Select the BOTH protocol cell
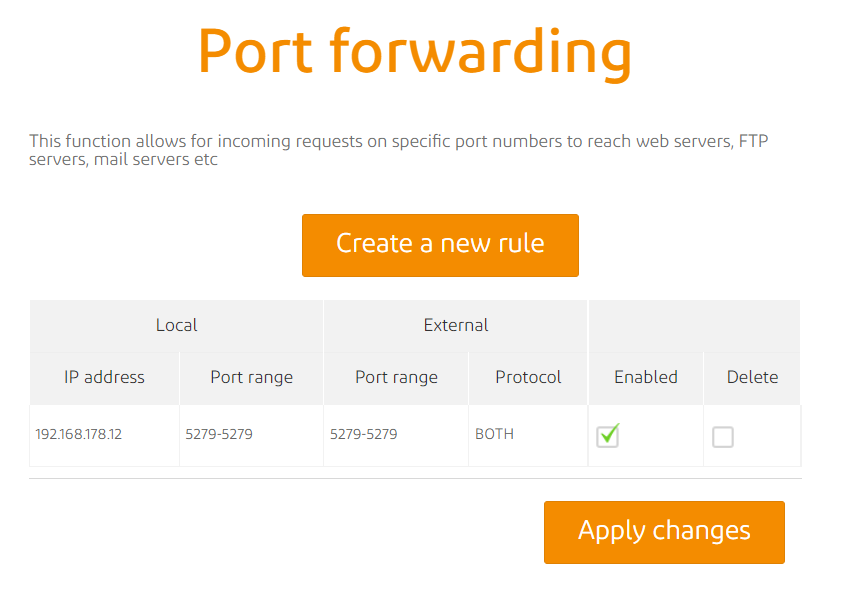The width and height of the screenshot is (856, 590). click(x=495, y=435)
